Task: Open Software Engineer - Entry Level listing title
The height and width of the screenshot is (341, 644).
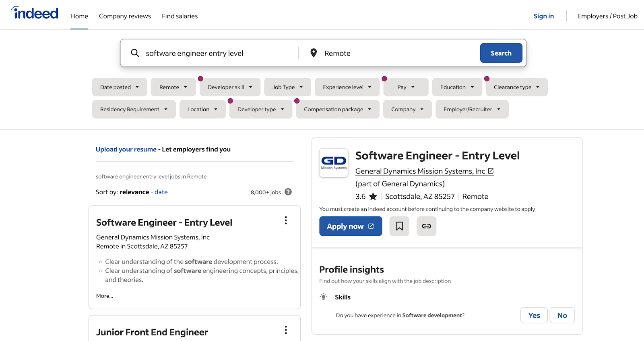Action: tap(164, 222)
